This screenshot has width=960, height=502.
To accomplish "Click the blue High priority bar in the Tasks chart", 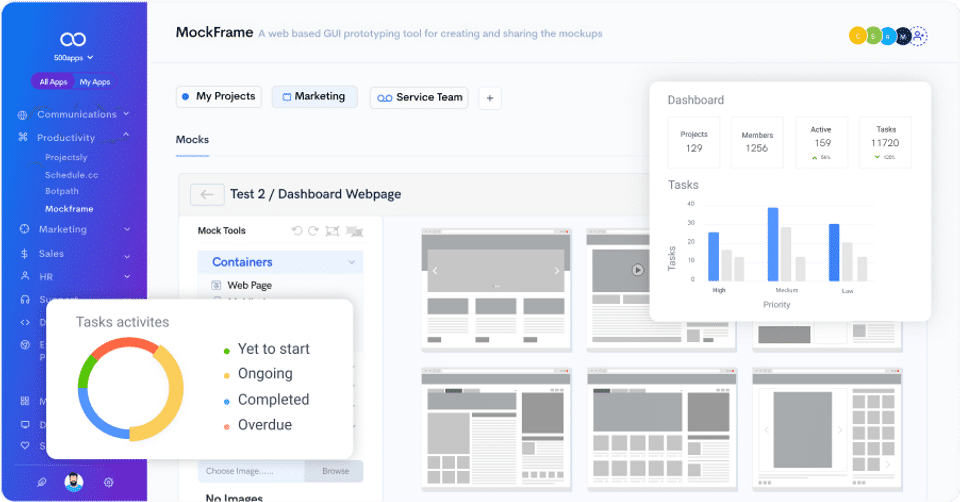I will click(713, 257).
